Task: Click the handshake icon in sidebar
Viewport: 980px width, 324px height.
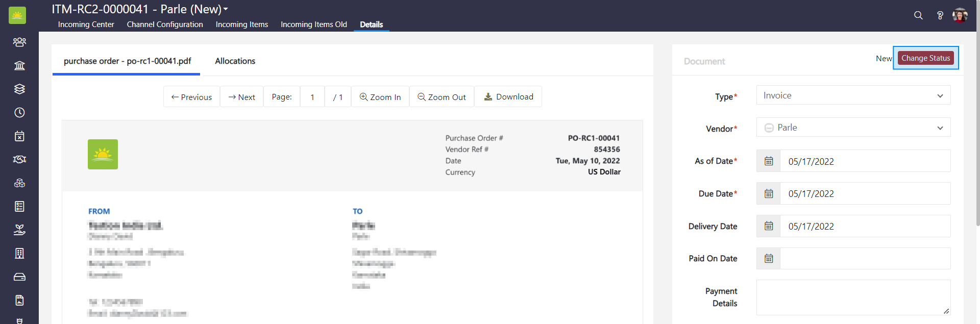Action: pyautogui.click(x=19, y=159)
